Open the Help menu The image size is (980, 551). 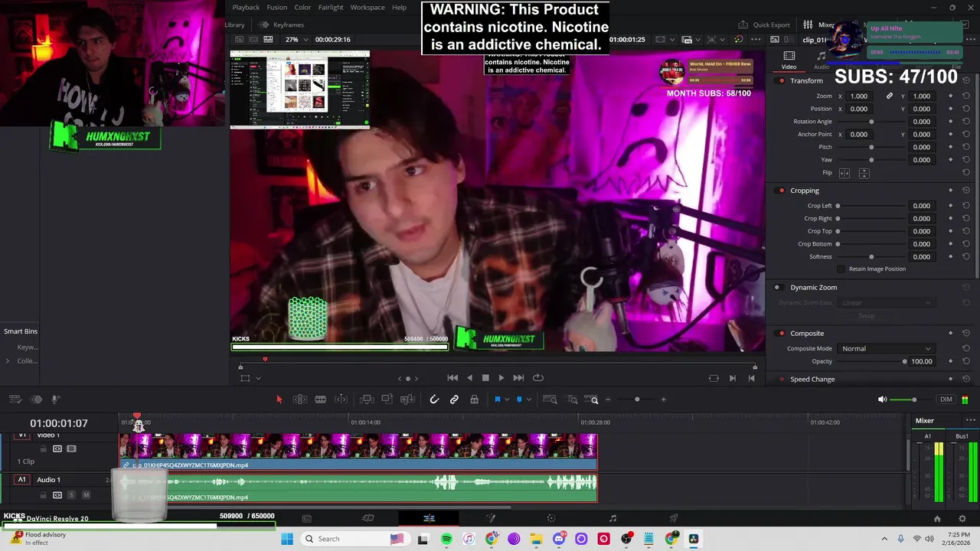coord(400,8)
